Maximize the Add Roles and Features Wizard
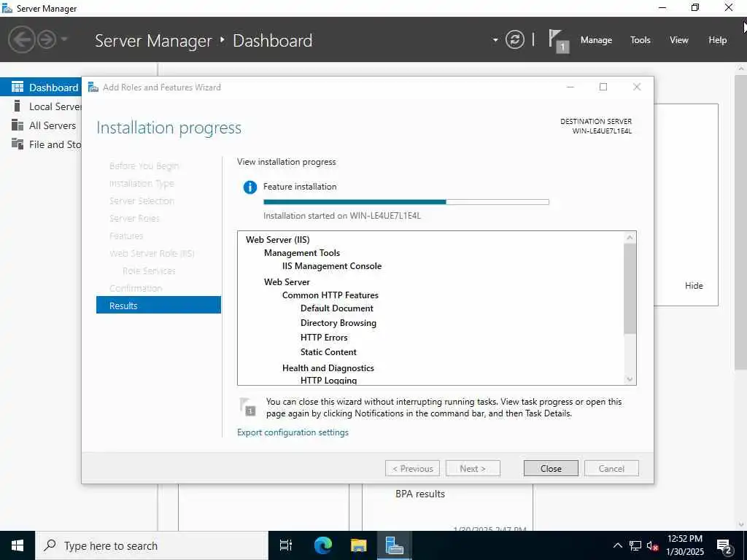 603,87
